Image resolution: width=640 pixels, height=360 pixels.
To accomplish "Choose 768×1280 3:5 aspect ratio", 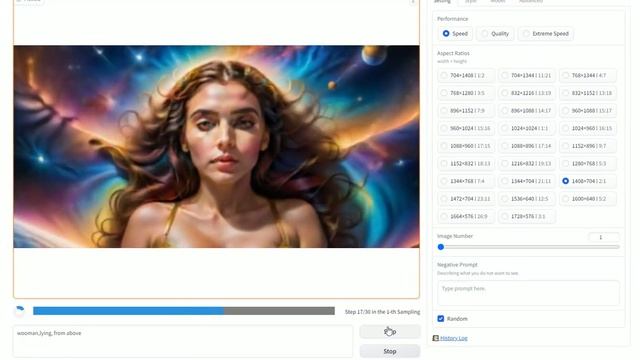I will [x=466, y=93].
